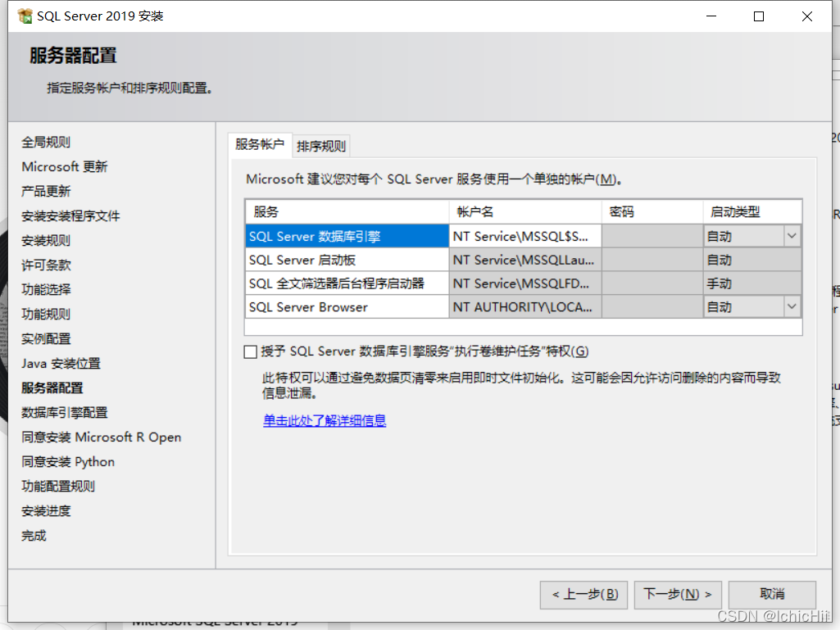Select 全局规则 step in the sidebar
Image resolution: width=840 pixels, height=630 pixels.
click(46, 143)
